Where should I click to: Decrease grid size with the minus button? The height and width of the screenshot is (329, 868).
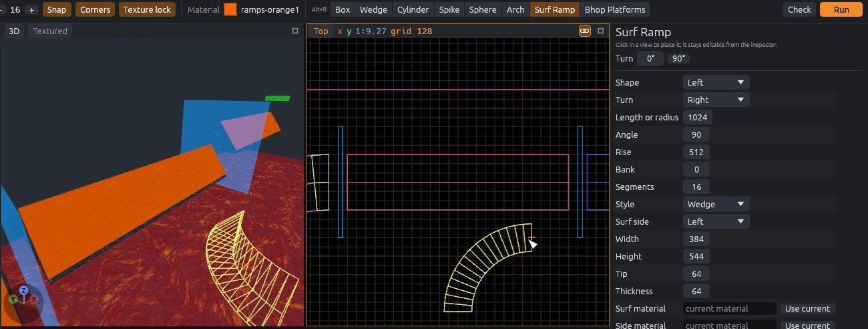click(x=2, y=10)
